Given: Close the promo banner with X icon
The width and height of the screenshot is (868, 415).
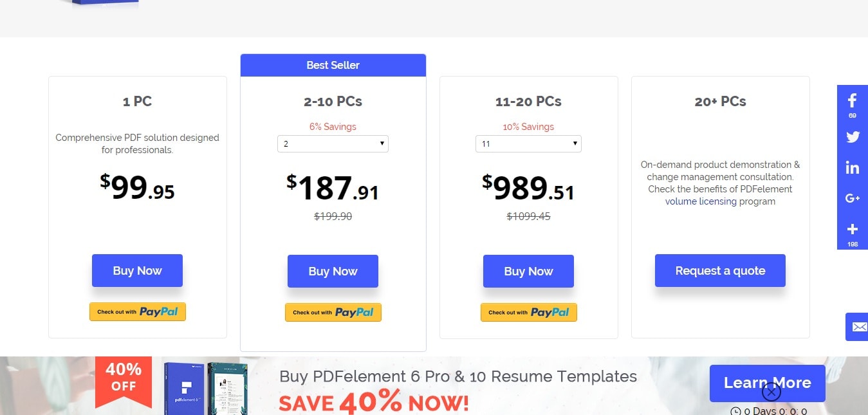Looking at the screenshot, I should tap(771, 391).
